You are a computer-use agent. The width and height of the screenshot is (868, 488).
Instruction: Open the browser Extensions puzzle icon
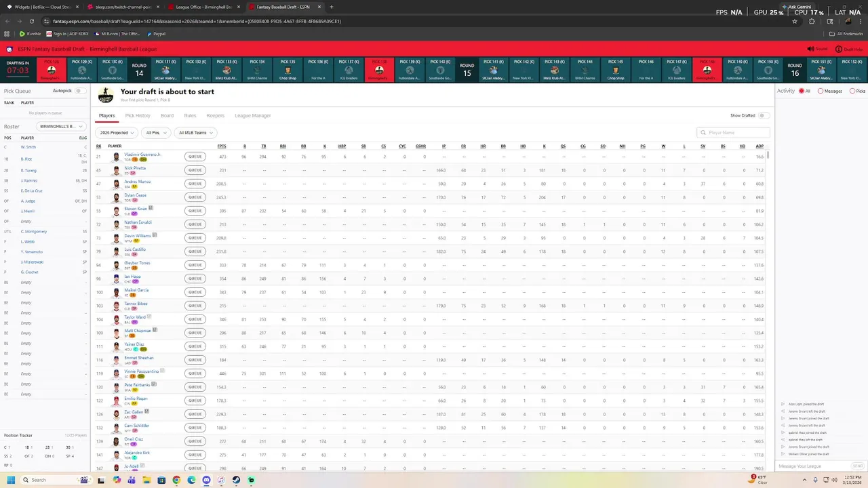point(812,21)
